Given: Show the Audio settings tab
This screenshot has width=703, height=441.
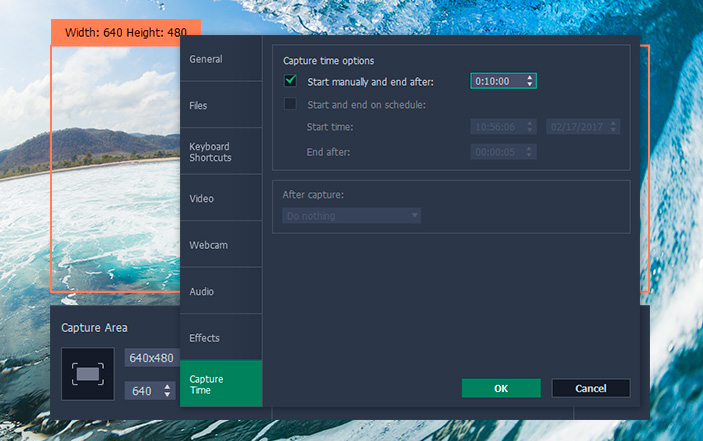Looking at the screenshot, I should click(221, 291).
